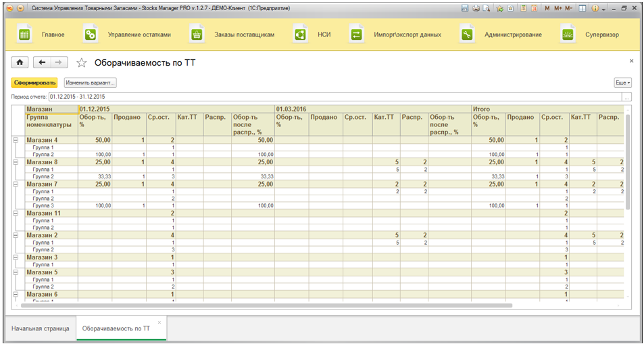Close the Оборачиваемость по ТТ tab
This screenshot has height=346, width=644.
point(159,322)
